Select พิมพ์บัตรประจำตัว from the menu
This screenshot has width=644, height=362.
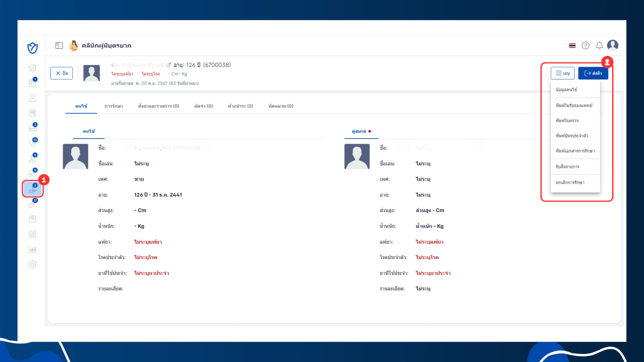point(575,136)
